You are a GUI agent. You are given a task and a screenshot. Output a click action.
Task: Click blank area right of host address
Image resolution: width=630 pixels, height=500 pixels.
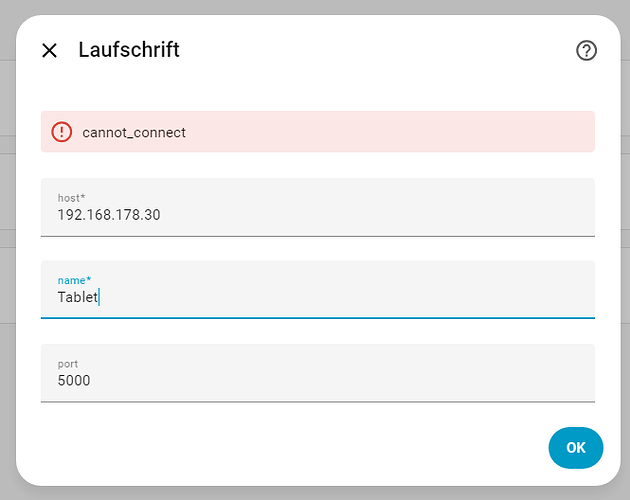[x=400, y=215]
